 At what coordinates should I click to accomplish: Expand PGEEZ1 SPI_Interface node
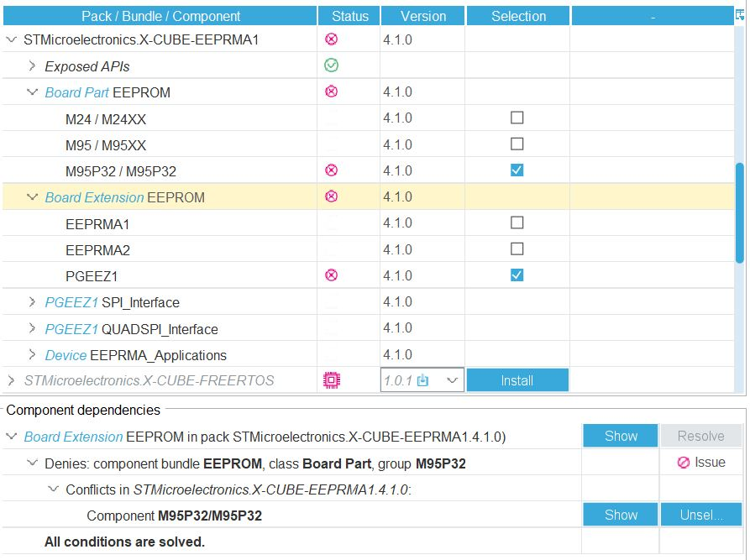coord(32,301)
